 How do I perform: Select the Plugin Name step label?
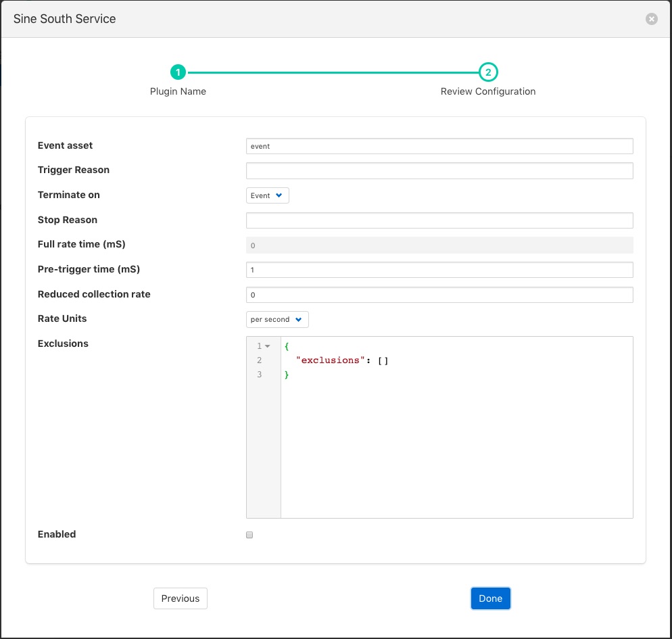(178, 91)
